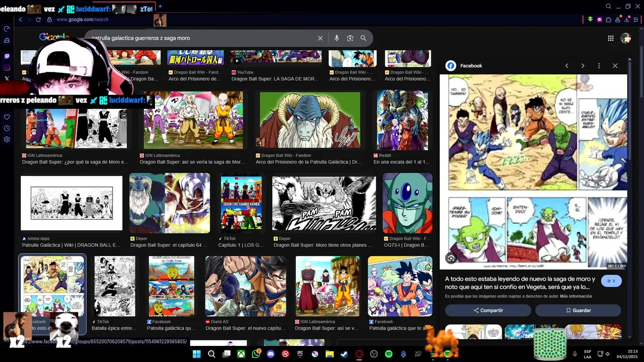
Task: Click the Ir button to visit Facebook
Action: click(x=611, y=281)
